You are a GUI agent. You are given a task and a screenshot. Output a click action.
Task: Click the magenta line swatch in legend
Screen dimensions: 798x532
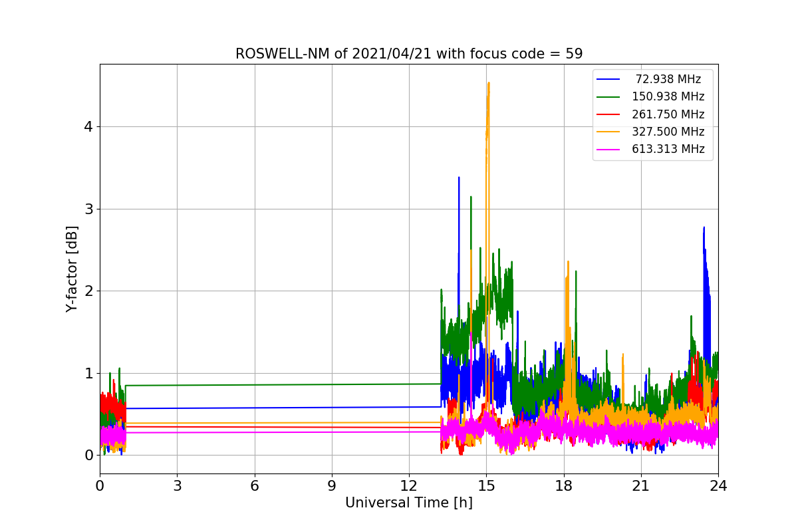pos(608,149)
